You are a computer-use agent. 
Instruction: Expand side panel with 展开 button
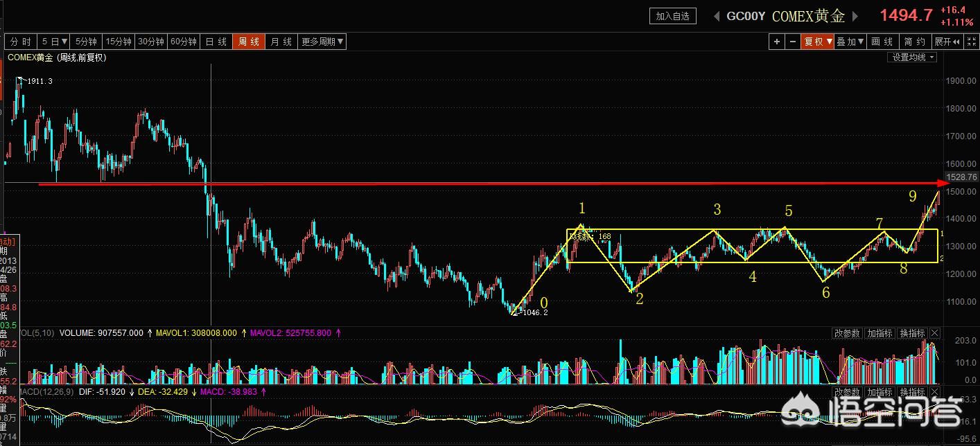[947, 42]
